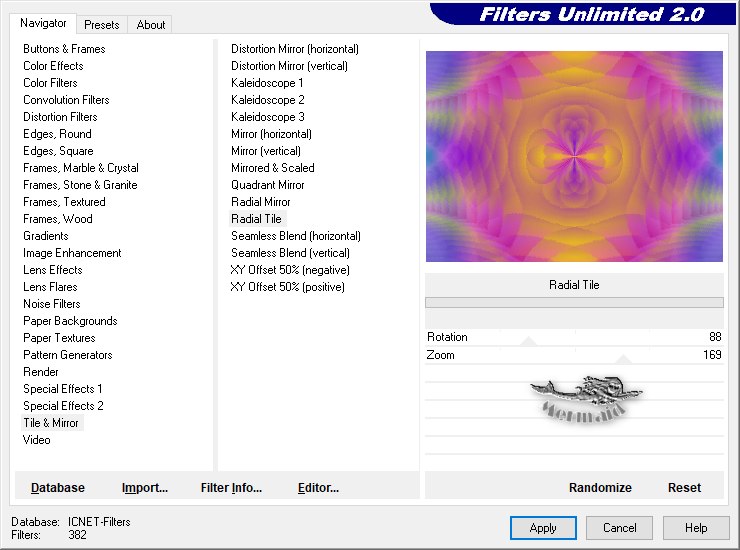Open the Render category

[41, 372]
